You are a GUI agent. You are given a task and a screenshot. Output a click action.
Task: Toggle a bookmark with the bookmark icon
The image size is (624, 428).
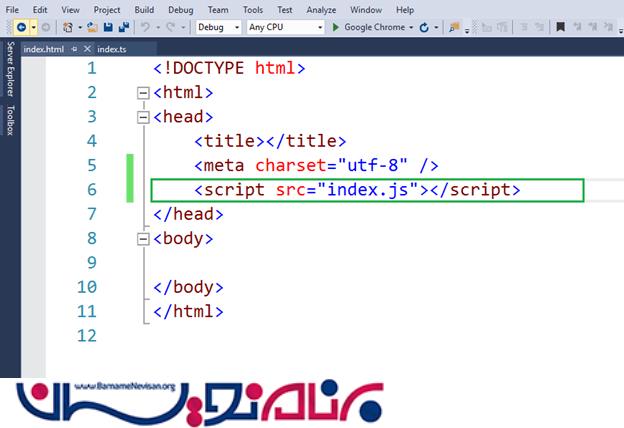pos(454,28)
